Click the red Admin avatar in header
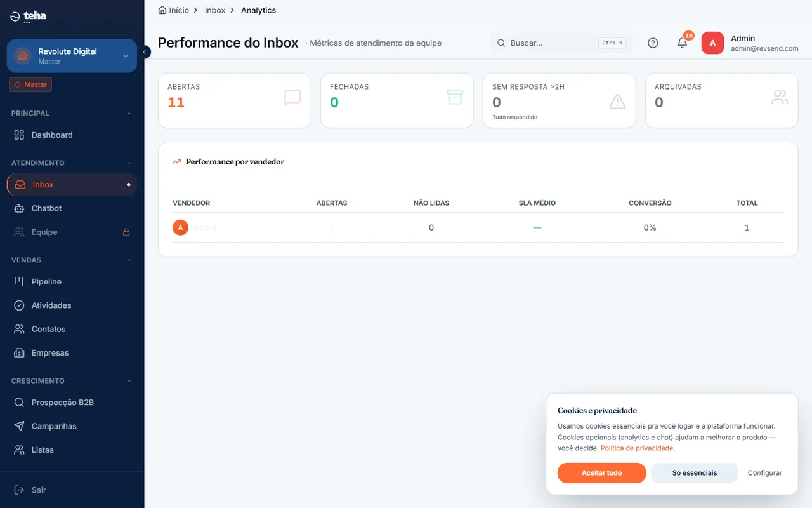 [712, 43]
